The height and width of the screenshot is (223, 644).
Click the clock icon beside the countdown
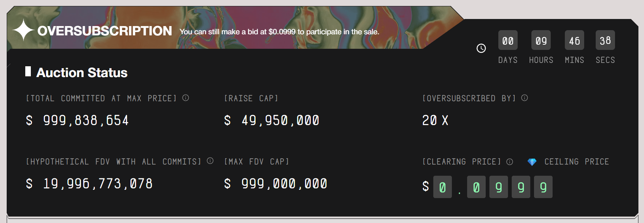481,48
